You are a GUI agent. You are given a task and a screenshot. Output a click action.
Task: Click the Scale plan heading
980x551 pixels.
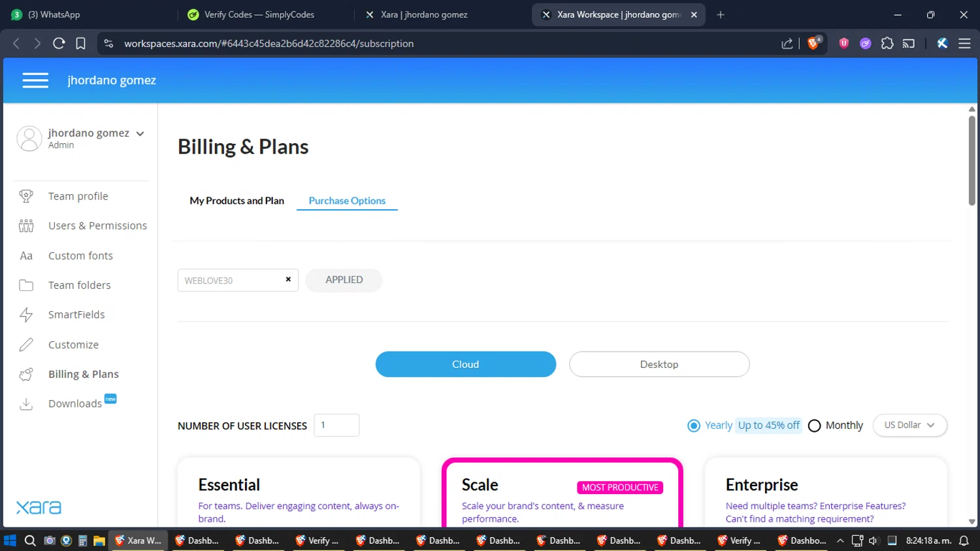[480, 484]
